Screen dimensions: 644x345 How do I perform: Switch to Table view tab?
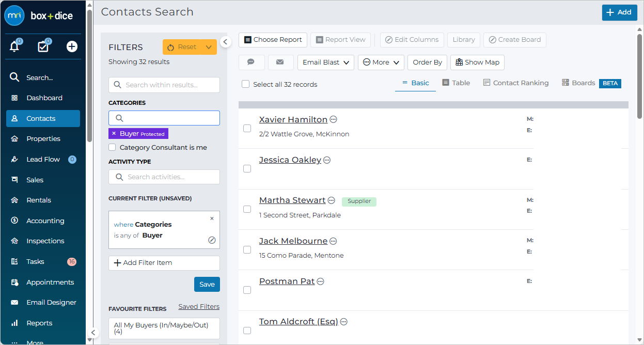point(456,83)
